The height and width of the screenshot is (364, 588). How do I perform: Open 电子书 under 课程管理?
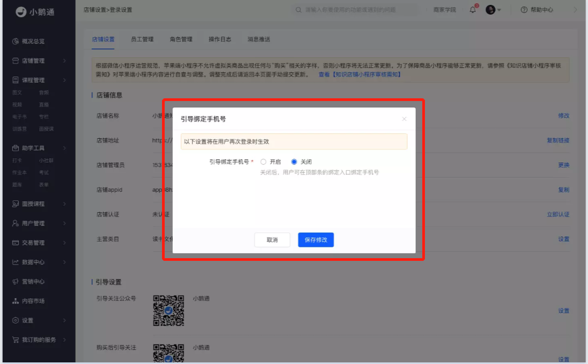19,117
